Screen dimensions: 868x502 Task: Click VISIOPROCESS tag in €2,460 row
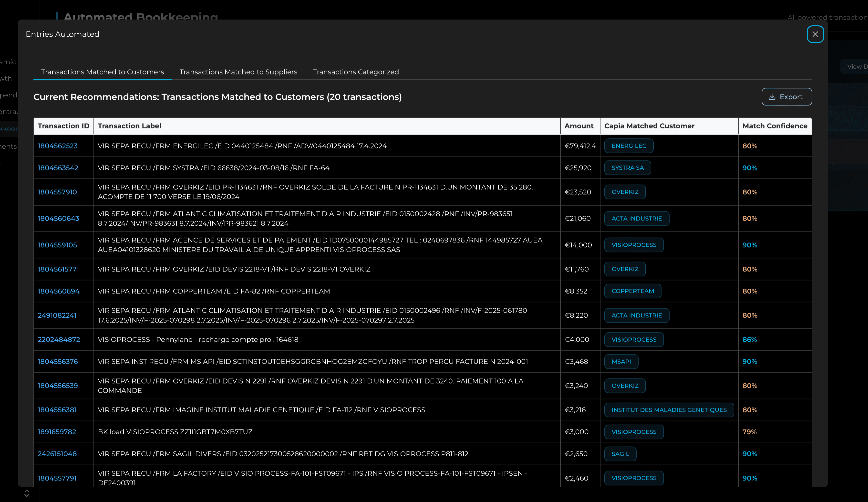tap(634, 478)
